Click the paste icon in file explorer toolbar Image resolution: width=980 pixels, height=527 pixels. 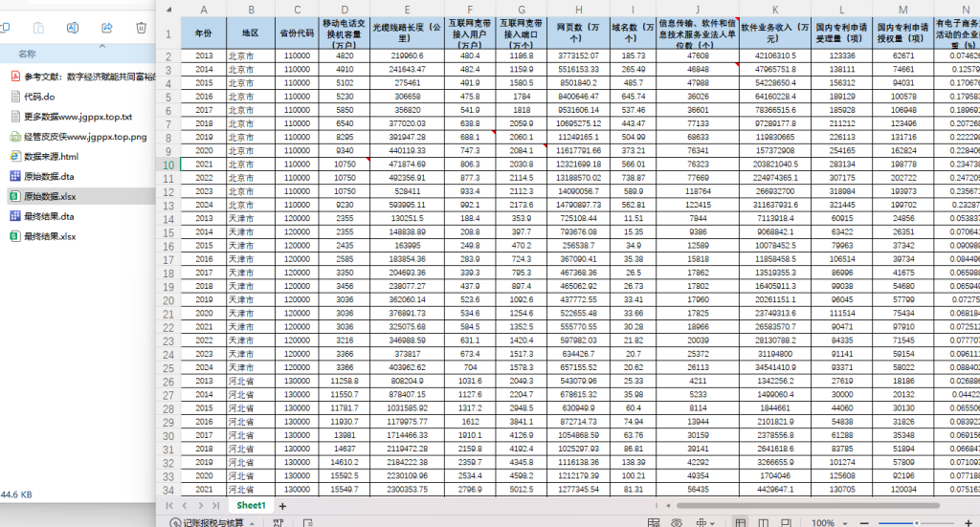[38, 28]
